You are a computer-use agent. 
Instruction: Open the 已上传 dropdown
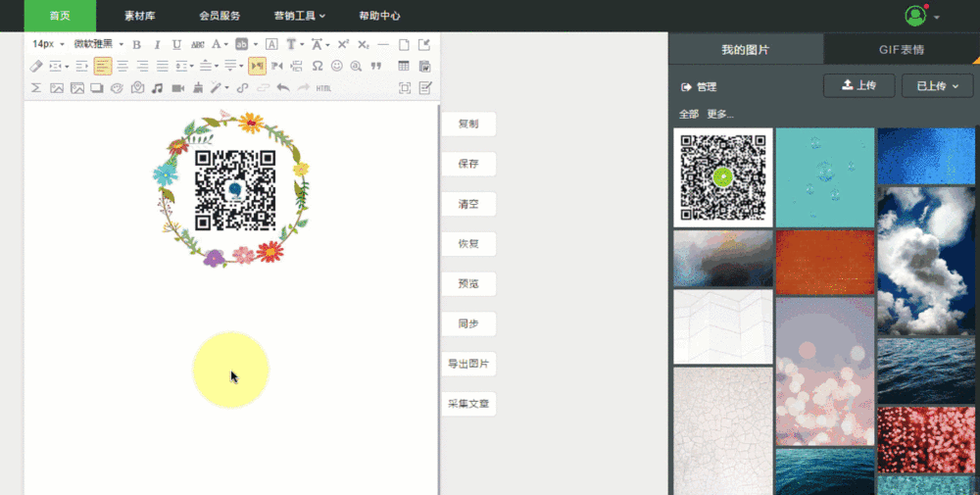click(938, 85)
